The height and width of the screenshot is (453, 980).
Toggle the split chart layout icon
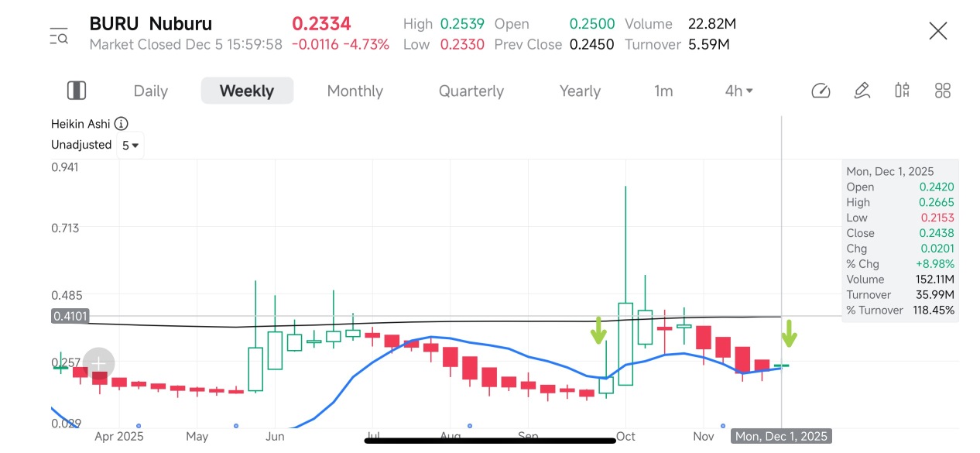77,91
